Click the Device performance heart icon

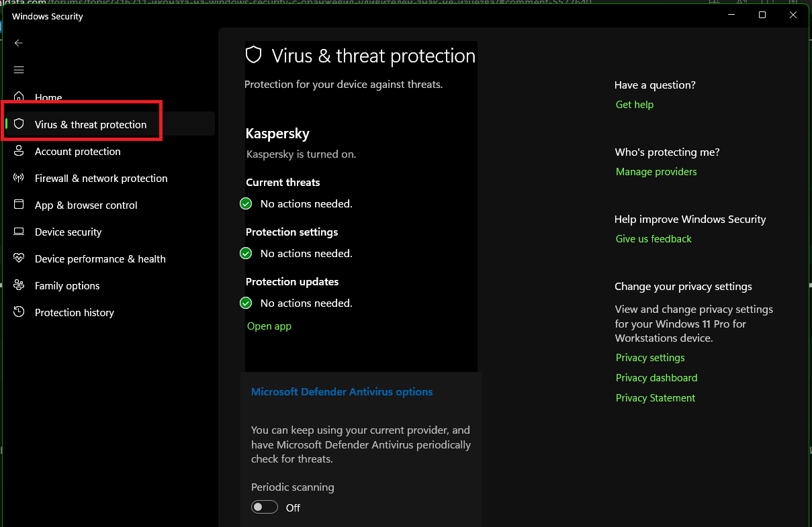19,258
